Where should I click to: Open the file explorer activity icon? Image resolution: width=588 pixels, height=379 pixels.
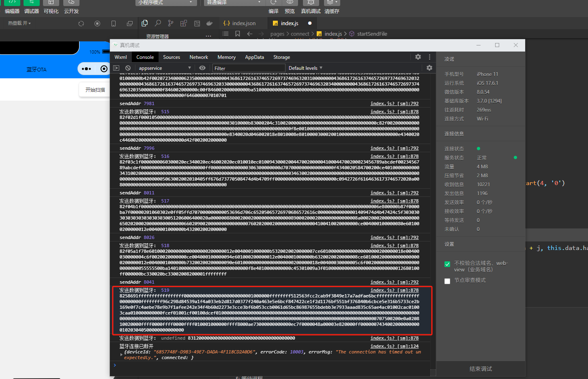point(145,23)
